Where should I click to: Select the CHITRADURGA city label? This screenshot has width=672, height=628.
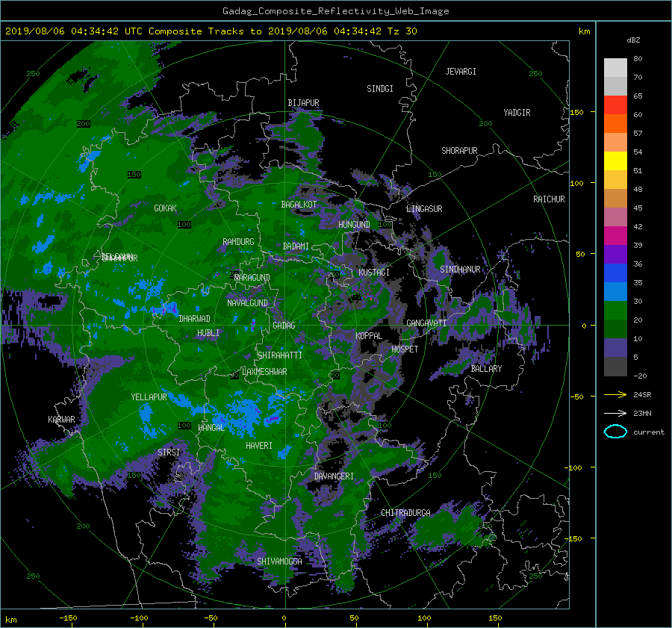(405, 513)
